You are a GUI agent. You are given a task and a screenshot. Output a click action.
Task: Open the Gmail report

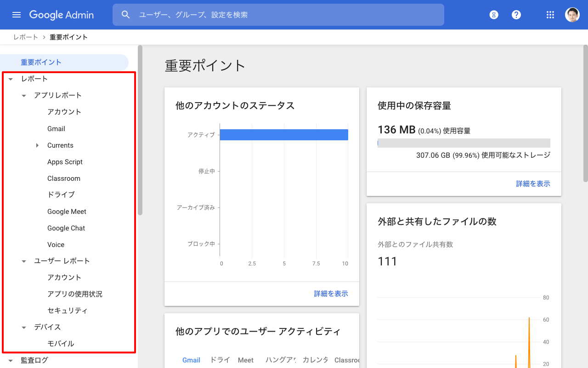point(56,129)
